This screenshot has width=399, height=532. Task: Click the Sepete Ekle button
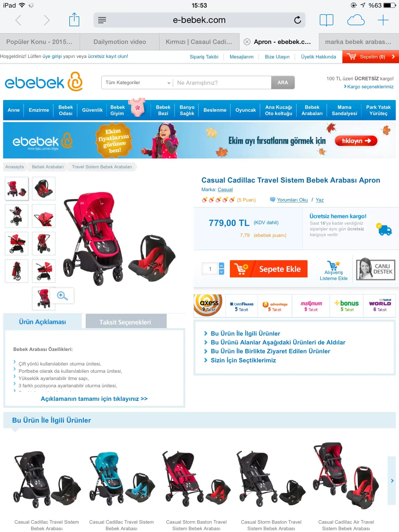pos(269,269)
